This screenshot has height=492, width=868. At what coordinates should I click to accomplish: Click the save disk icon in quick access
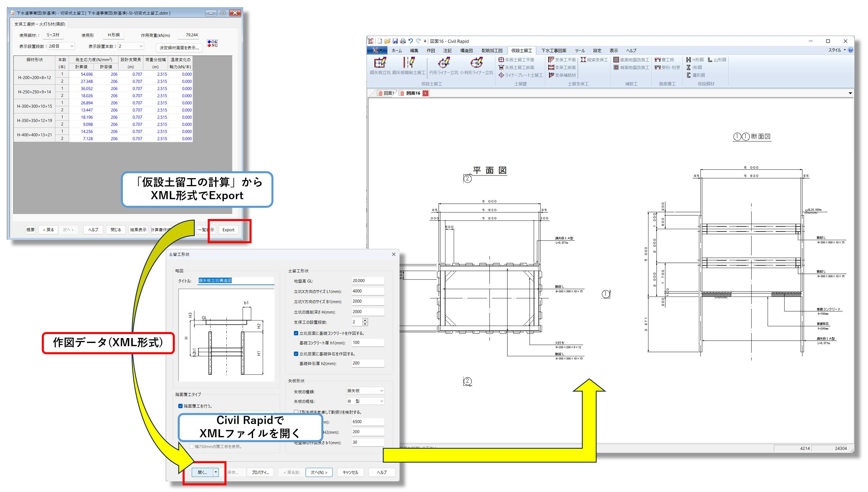(x=395, y=41)
